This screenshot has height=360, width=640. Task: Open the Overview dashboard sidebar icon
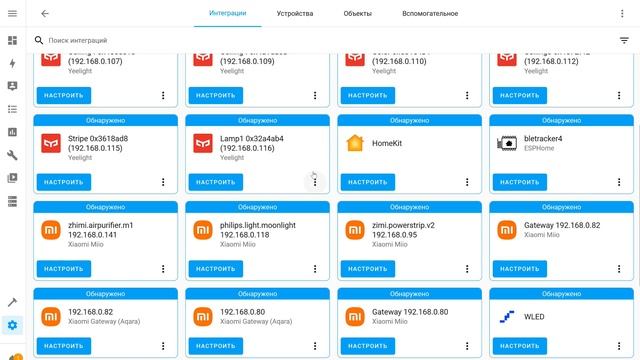(x=13, y=40)
